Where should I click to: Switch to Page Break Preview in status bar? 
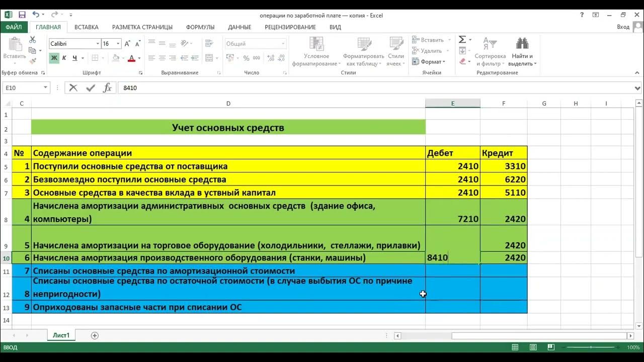coord(550,347)
